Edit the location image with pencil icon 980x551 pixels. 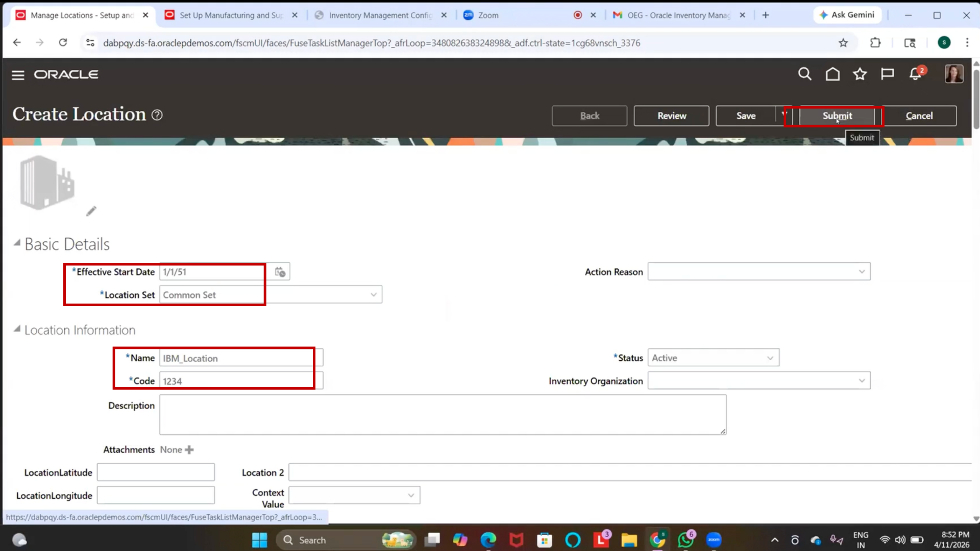(x=91, y=211)
